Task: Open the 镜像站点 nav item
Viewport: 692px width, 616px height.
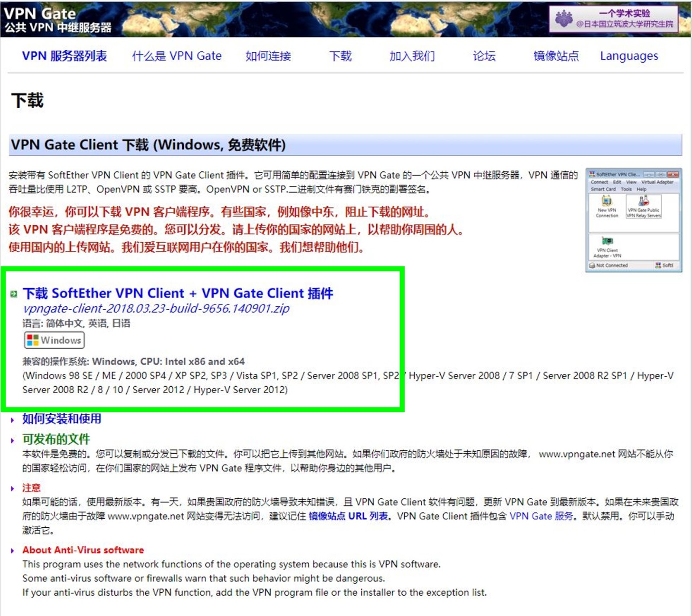Action: click(556, 56)
